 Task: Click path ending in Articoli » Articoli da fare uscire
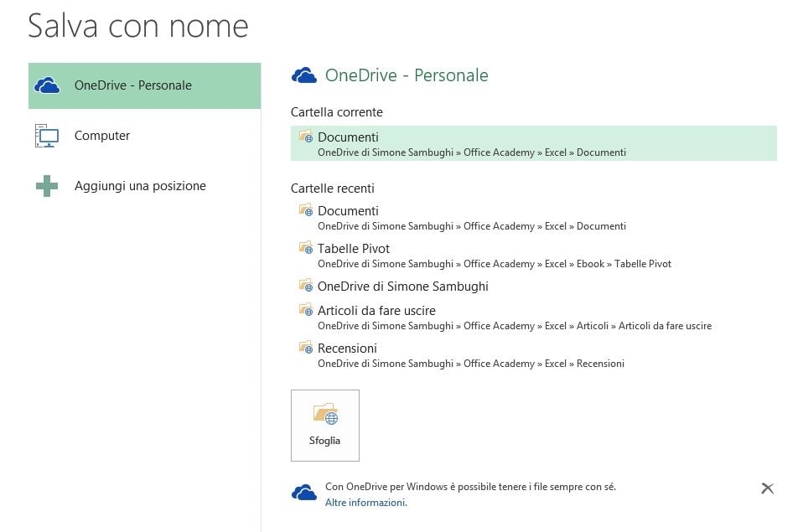click(515, 326)
